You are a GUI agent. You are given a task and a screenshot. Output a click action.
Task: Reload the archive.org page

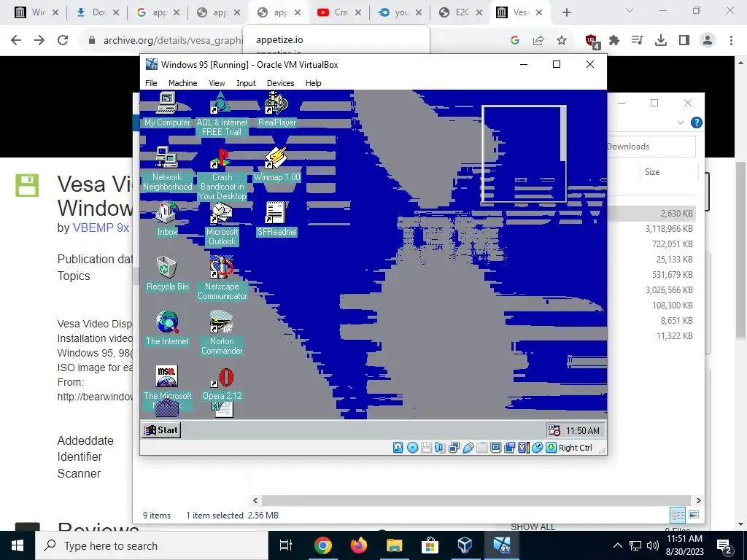pyautogui.click(x=63, y=41)
